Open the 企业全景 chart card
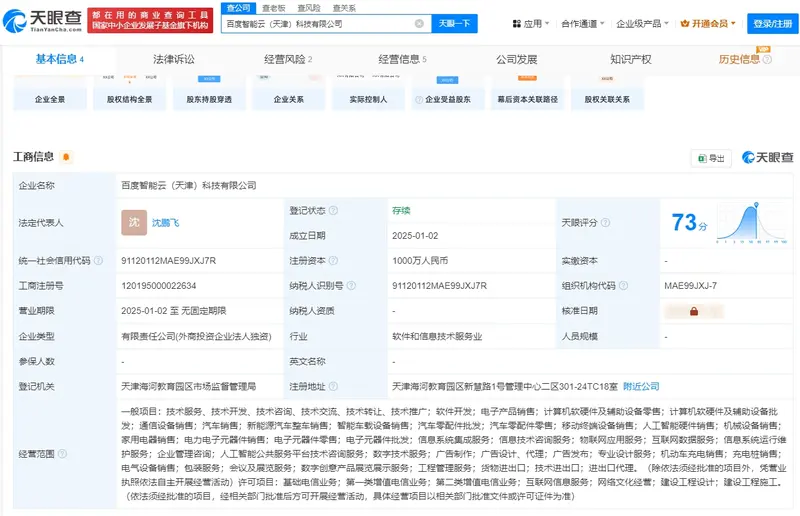The height and width of the screenshot is (516, 800). (49, 93)
